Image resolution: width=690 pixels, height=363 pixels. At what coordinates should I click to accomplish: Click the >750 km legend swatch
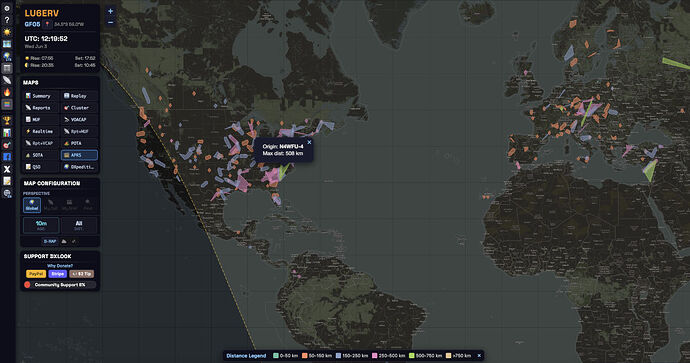coord(448,356)
